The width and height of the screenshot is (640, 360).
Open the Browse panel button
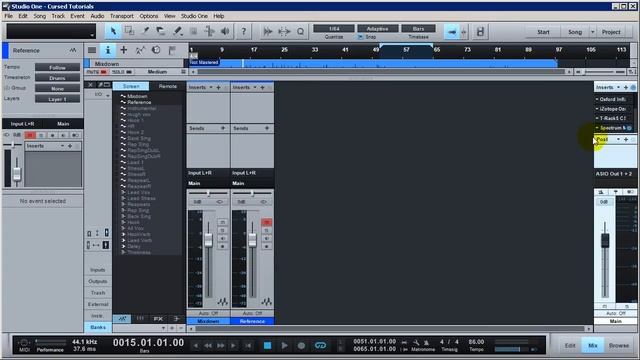619,345
